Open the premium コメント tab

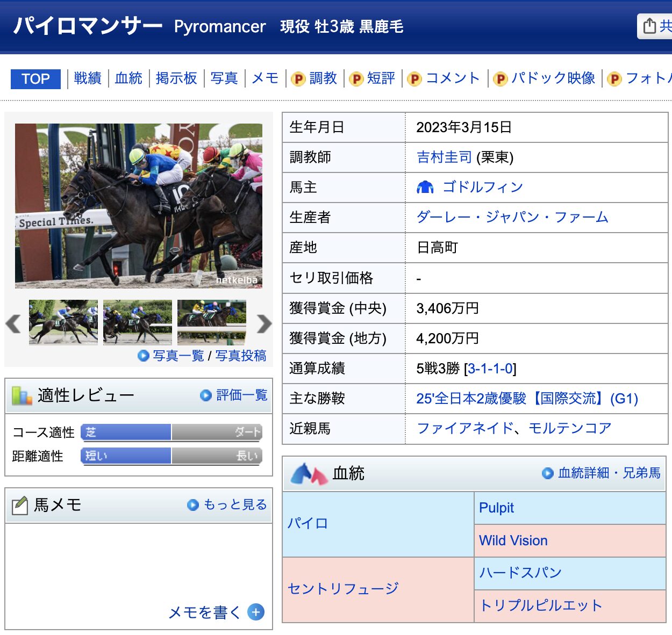(x=453, y=78)
